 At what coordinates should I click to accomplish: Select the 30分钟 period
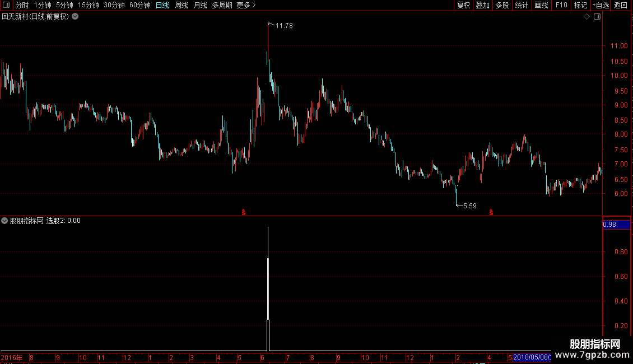coord(114,5)
